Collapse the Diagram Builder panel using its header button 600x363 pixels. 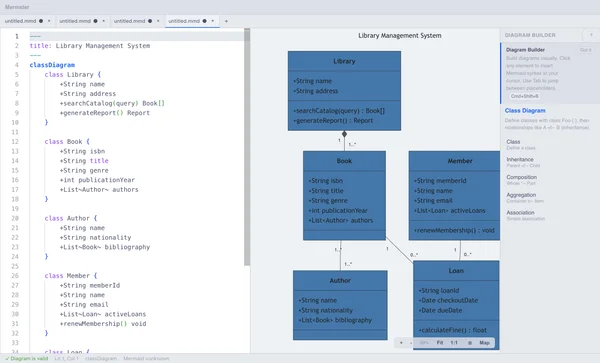[591, 35]
